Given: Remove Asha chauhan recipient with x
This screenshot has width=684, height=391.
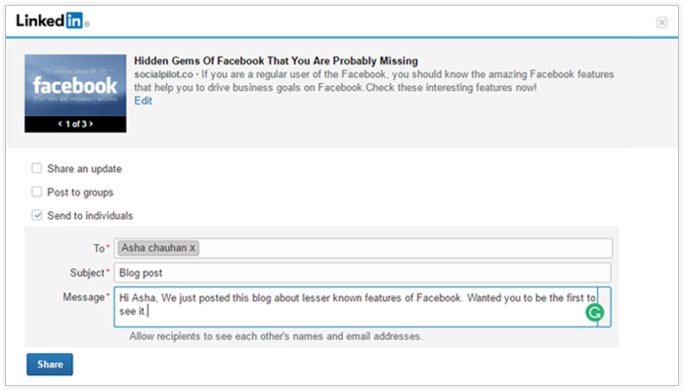Looking at the screenshot, I should 192,248.
